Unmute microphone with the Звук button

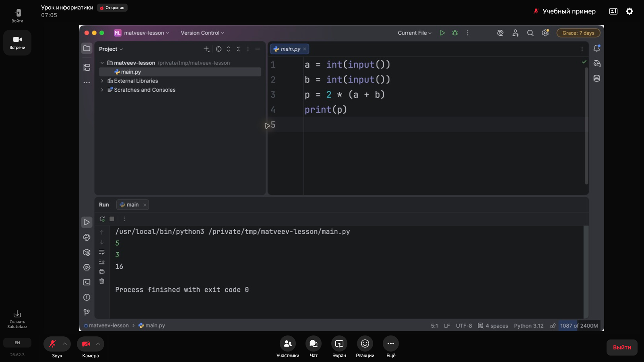(x=52, y=344)
